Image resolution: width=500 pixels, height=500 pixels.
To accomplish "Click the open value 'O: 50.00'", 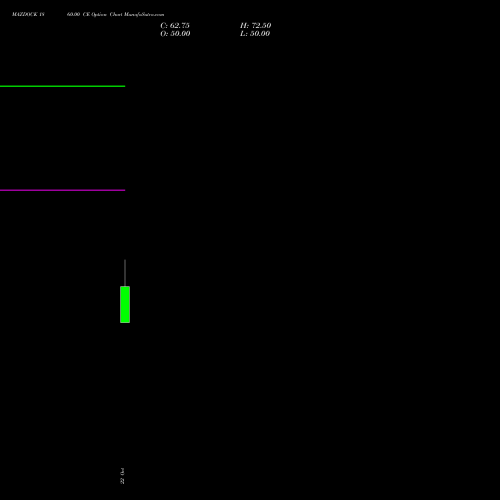I will [175, 33].
